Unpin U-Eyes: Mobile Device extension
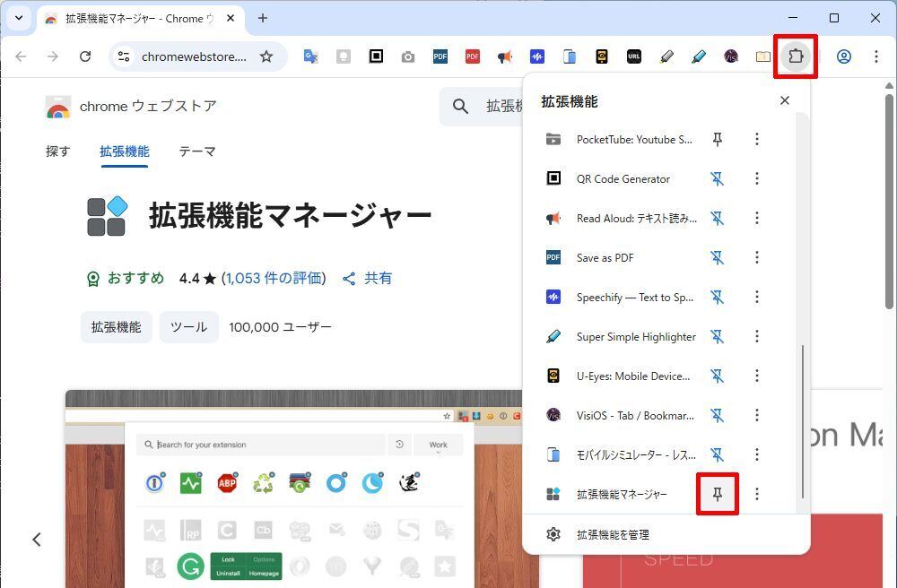897x588 pixels. [718, 376]
